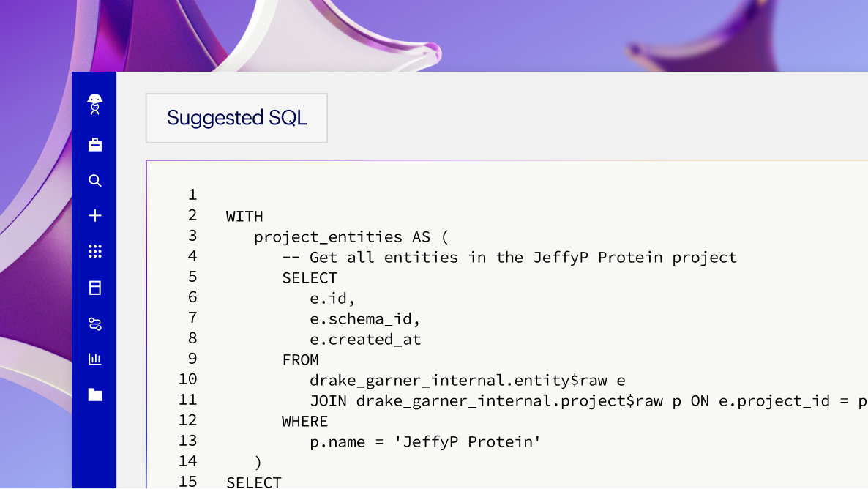Image resolution: width=868 pixels, height=489 pixels.
Task: Open the dotted grid applications icon
Action: pyautogui.click(x=94, y=252)
